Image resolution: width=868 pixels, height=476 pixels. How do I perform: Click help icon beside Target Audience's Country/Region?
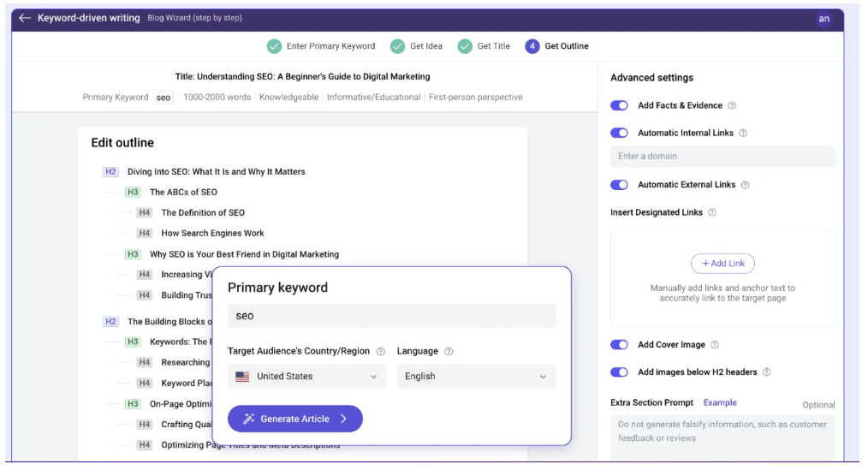380,352
